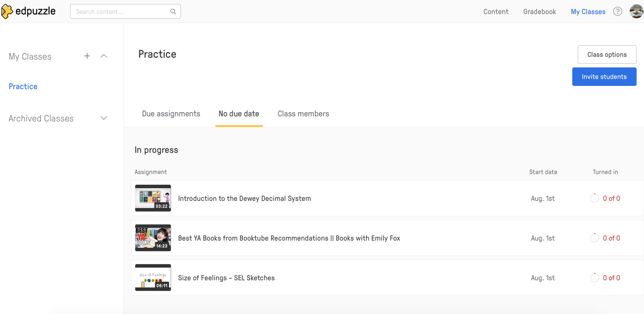Select the No due date tab

(x=239, y=114)
